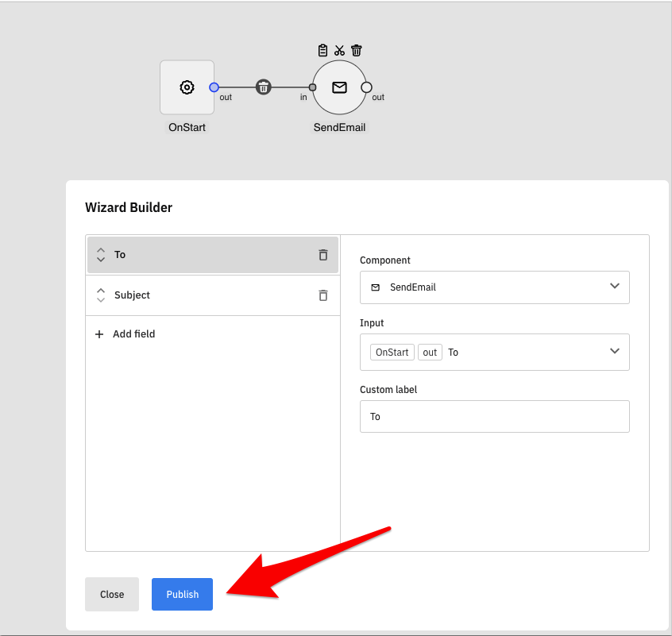Click the blue out port on OnStart
The image size is (672, 636).
tap(214, 87)
